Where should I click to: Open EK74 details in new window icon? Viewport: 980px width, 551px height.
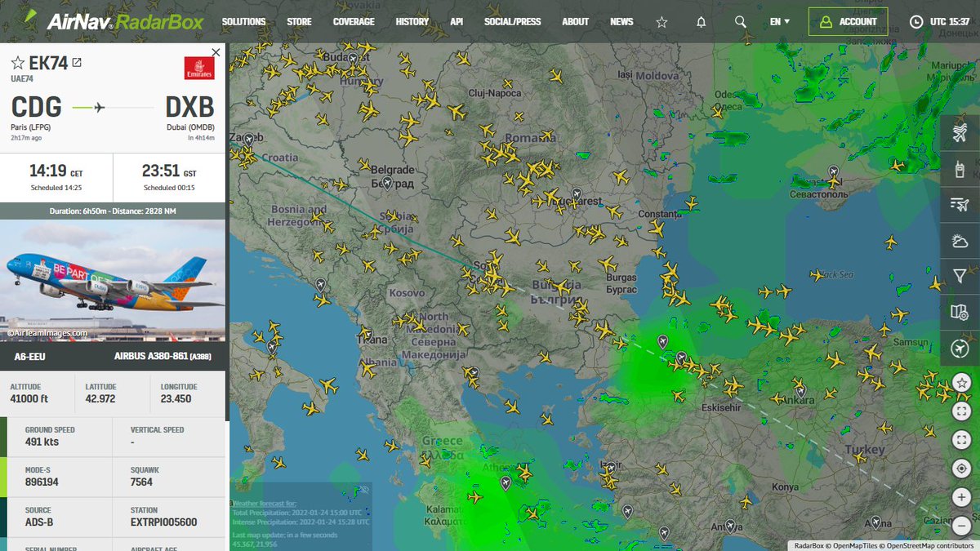click(x=77, y=62)
